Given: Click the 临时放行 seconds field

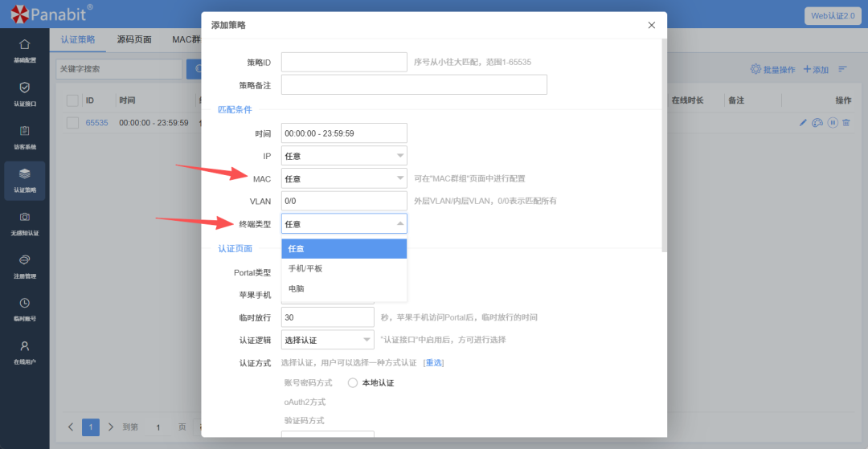Looking at the screenshot, I should 328,316.
